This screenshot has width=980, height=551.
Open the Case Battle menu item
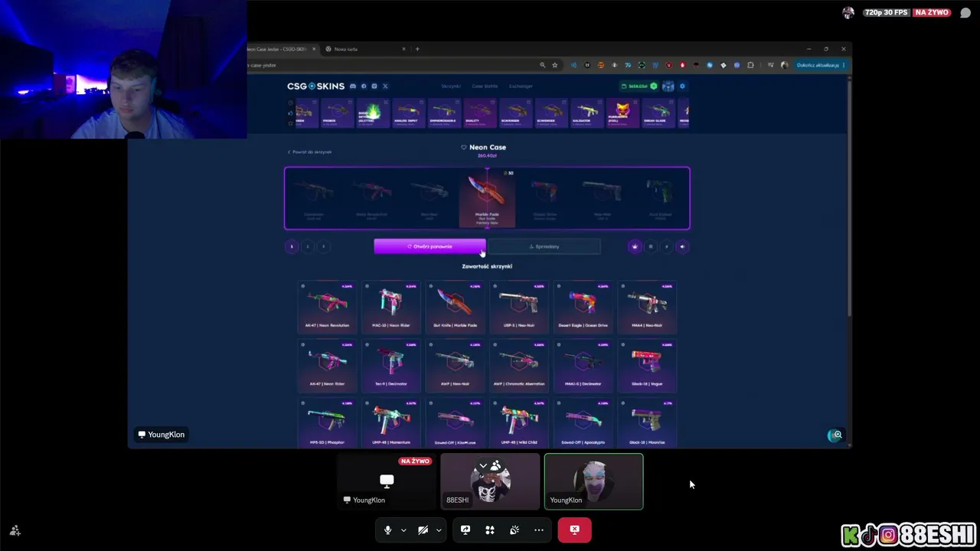pyautogui.click(x=485, y=86)
